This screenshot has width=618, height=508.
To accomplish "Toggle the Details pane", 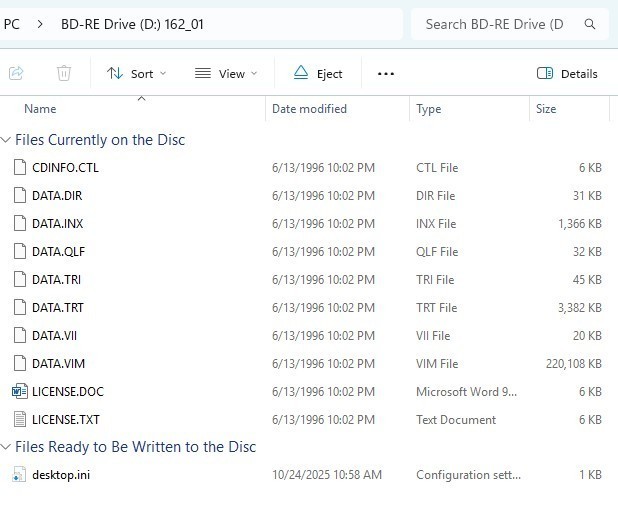I will point(567,73).
